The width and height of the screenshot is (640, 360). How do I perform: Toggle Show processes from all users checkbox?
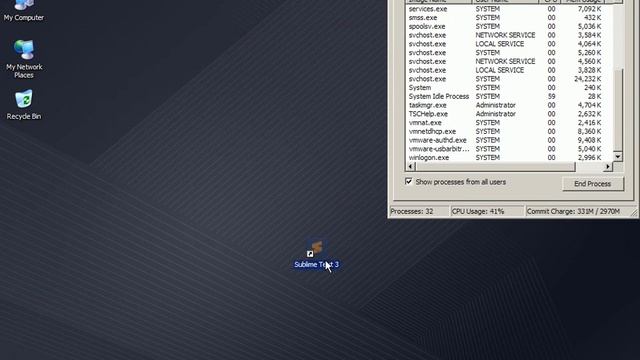pos(409,181)
